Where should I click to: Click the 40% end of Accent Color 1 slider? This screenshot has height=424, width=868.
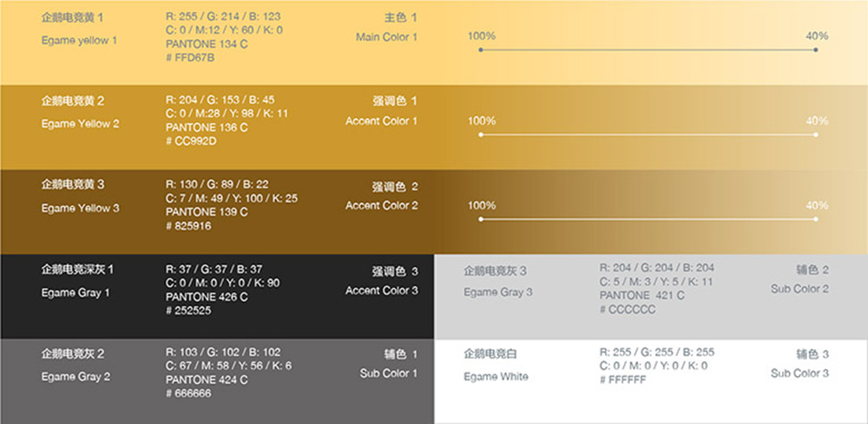coord(816,135)
